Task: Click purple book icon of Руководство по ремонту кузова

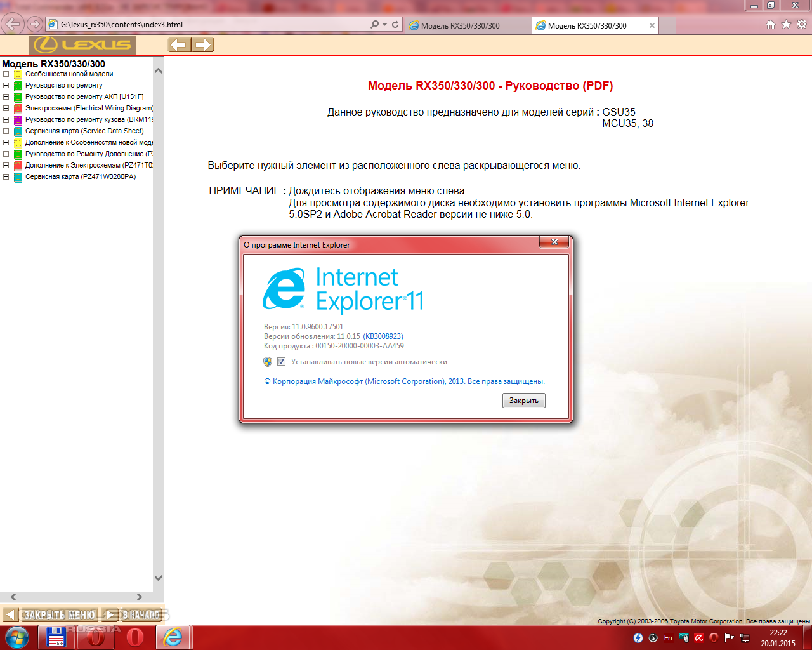Action: 18,120
